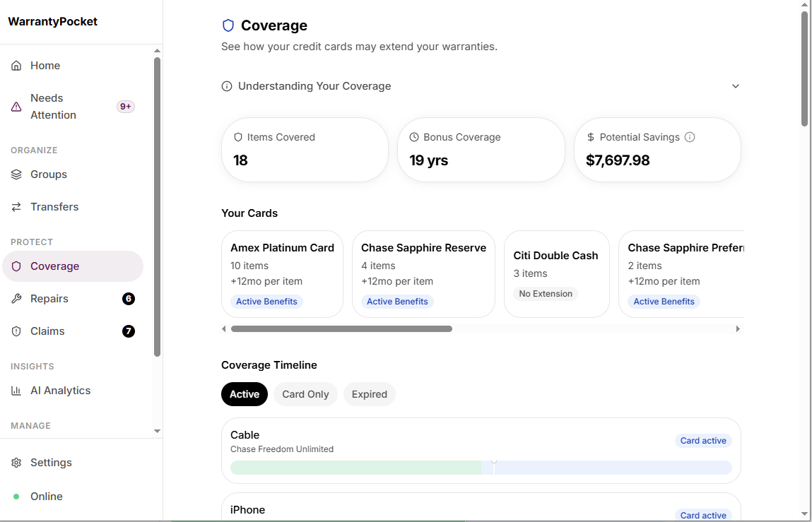Click Active Benefits badge on Chase Sapphire Reserve
The image size is (812, 522).
click(397, 302)
